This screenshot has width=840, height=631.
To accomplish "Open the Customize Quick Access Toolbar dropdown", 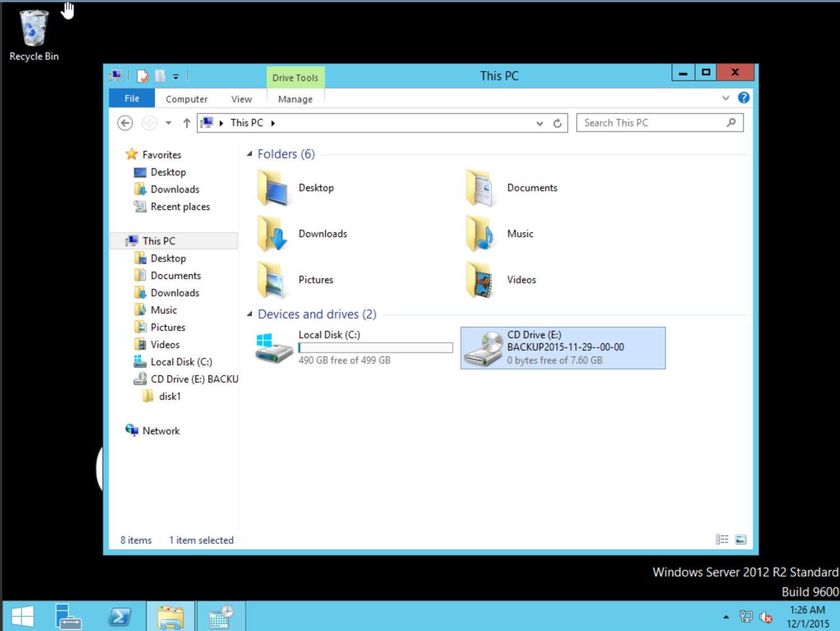I will (176, 76).
